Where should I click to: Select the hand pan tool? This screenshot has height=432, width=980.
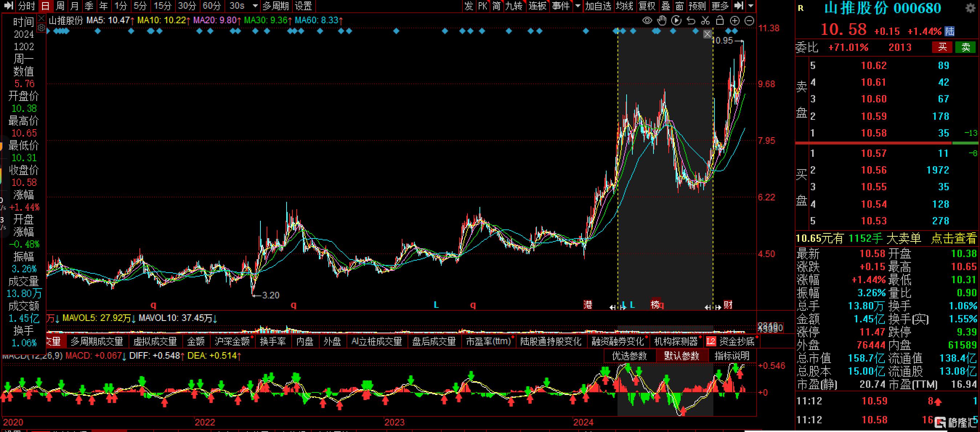coord(662,21)
